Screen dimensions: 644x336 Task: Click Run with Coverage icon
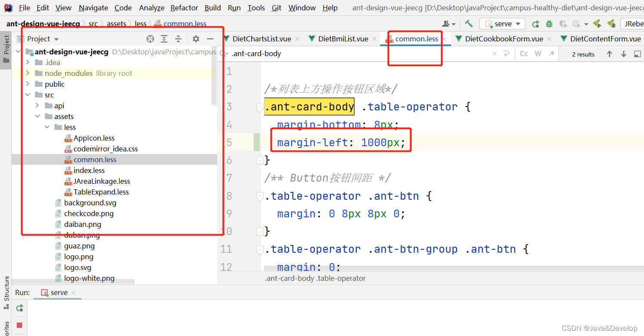coord(563,24)
